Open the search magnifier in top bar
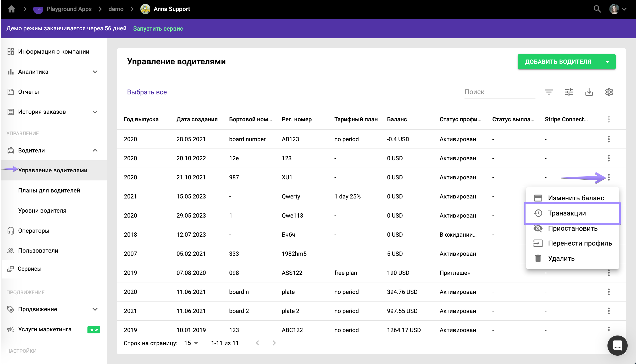636x364 pixels. (x=597, y=9)
